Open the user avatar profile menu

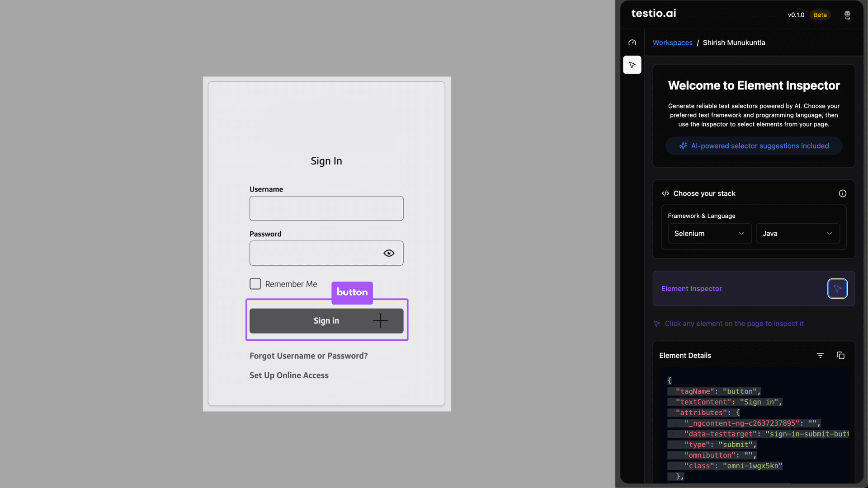tap(847, 15)
